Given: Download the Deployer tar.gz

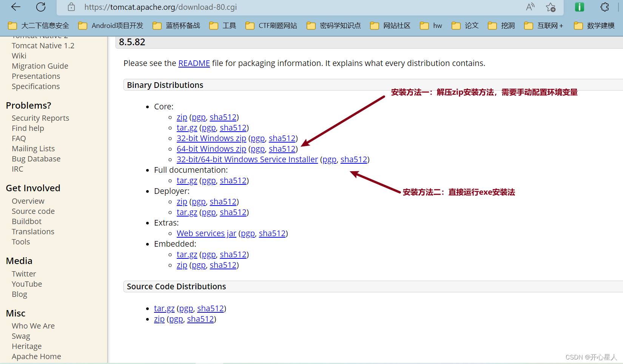Looking at the screenshot, I should tap(187, 212).
